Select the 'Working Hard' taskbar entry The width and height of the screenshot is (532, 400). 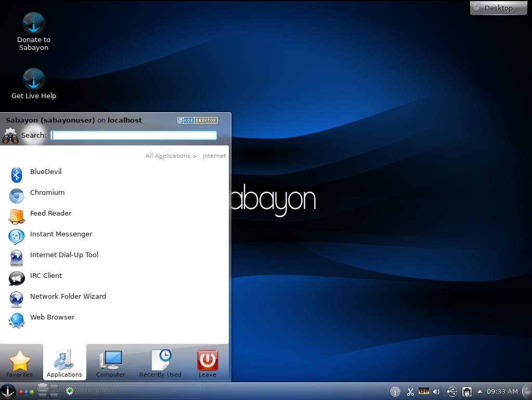(x=132, y=391)
